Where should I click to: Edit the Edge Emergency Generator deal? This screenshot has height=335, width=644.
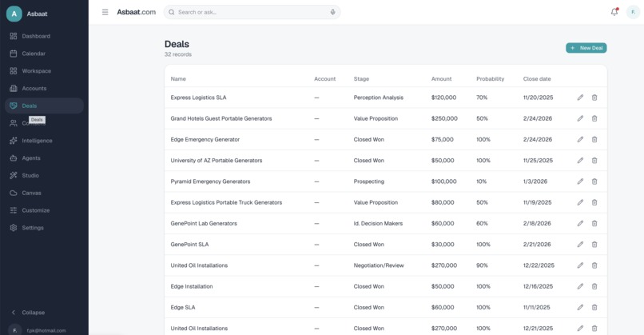click(x=580, y=139)
